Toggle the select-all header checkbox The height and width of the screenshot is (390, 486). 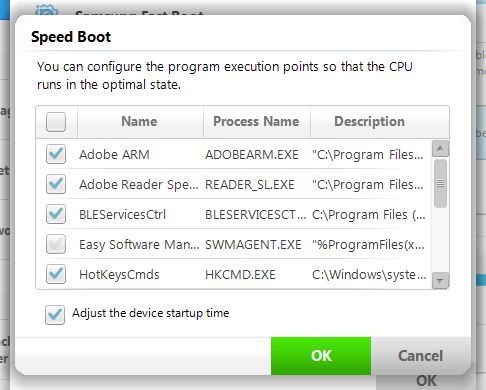(x=56, y=122)
